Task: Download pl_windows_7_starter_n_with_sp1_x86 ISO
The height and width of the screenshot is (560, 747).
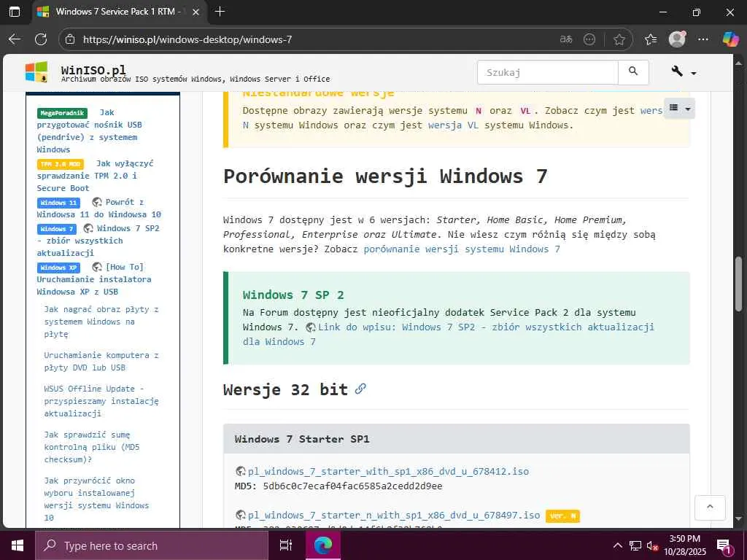Action: coord(394,516)
